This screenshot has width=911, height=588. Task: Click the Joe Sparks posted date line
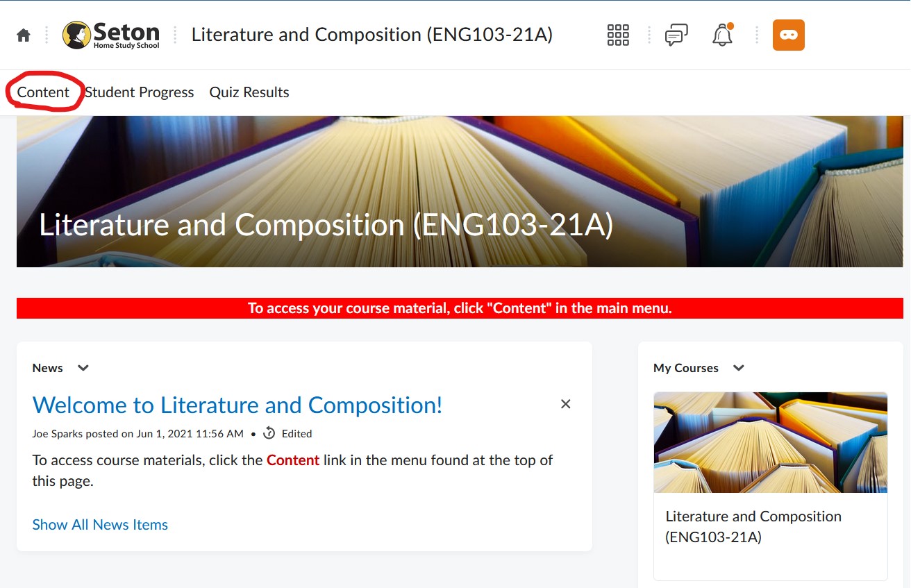tap(137, 434)
